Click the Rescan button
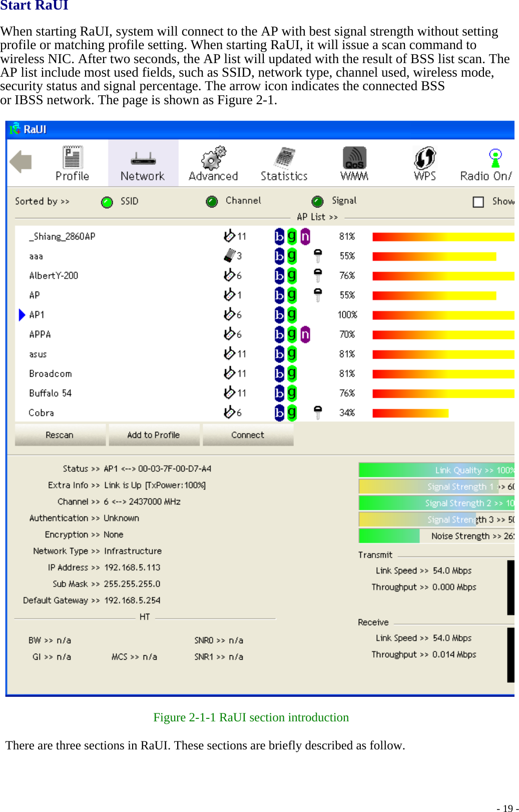Screen dimensions: 519x812 [60, 435]
